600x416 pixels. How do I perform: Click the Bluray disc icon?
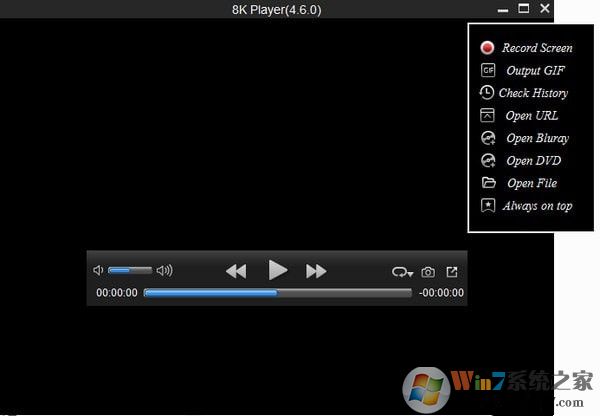coord(488,138)
